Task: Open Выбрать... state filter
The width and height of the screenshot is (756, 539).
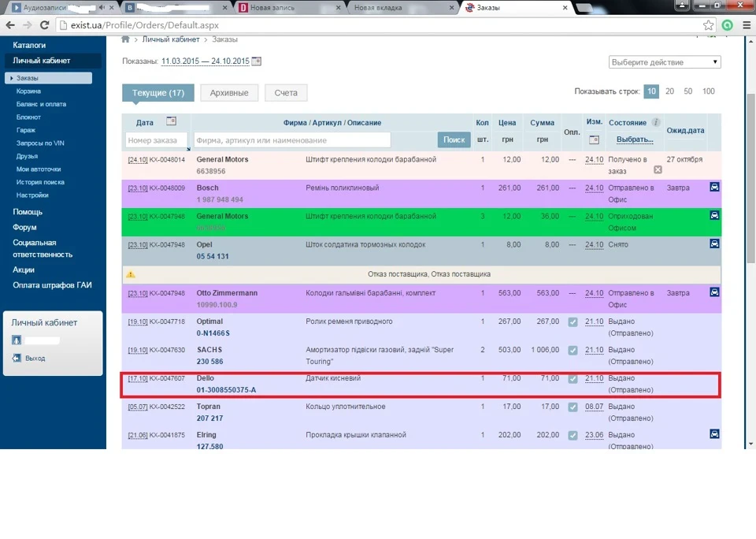Action: pyautogui.click(x=635, y=139)
